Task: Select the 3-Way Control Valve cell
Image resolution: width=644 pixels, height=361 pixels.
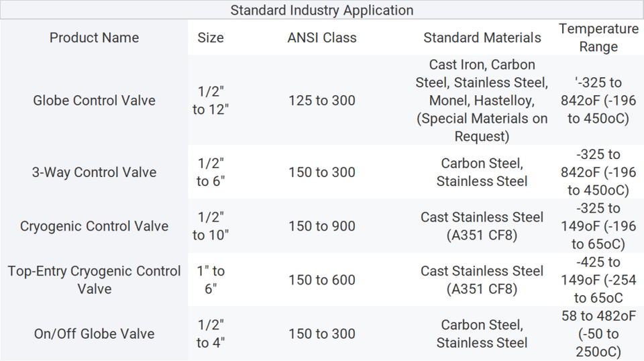Action: pos(94,172)
